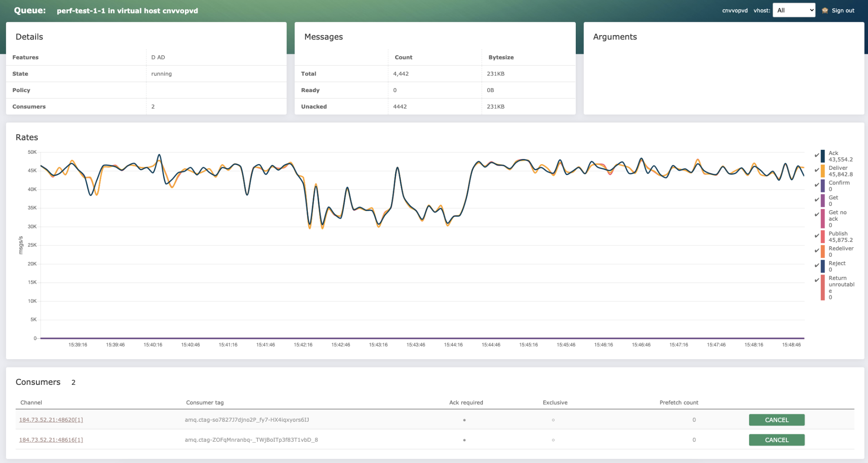
Task: Click the Get no ack legend label
Action: (x=837, y=215)
